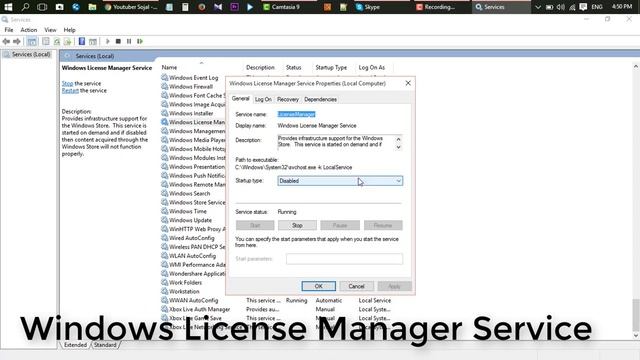Click description box scroll up arrow

398,139
